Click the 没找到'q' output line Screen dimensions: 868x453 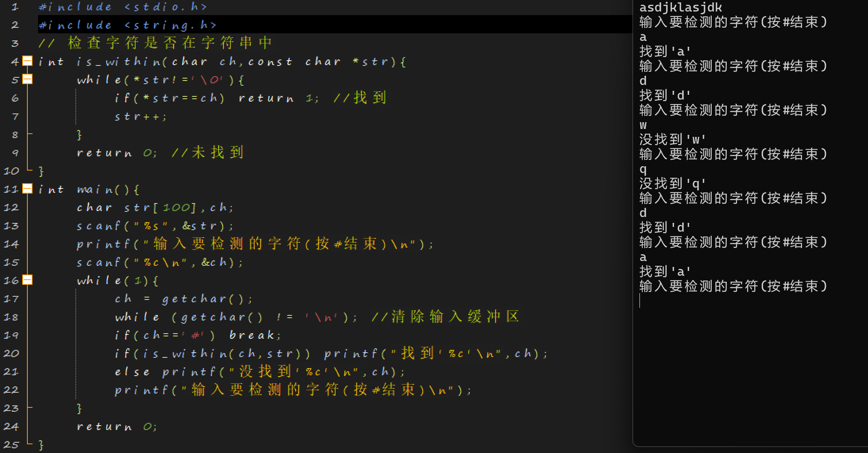click(x=672, y=183)
